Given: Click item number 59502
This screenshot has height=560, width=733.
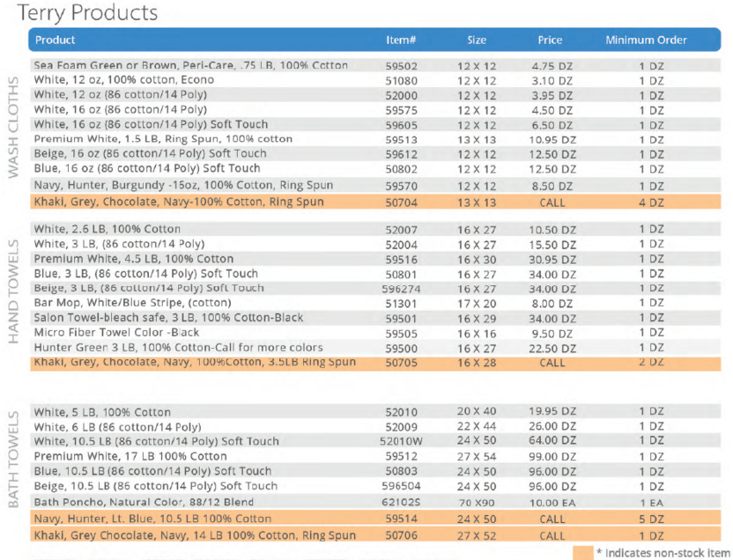Looking at the screenshot, I should [x=401, y=65].
